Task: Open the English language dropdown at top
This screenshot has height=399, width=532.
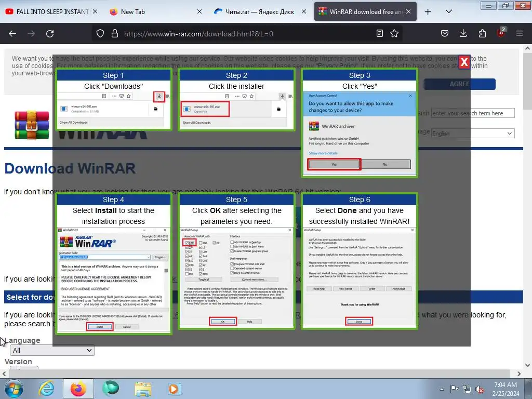Action: 473,134
